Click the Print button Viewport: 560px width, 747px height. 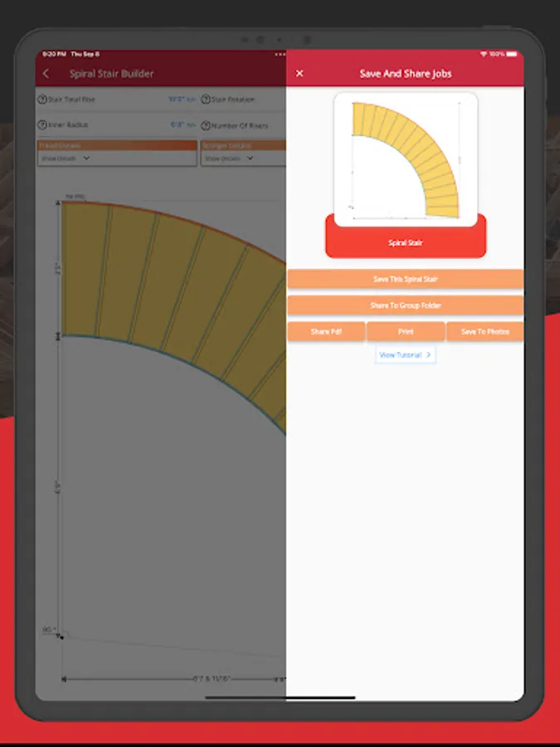click(x=406, y=331)
